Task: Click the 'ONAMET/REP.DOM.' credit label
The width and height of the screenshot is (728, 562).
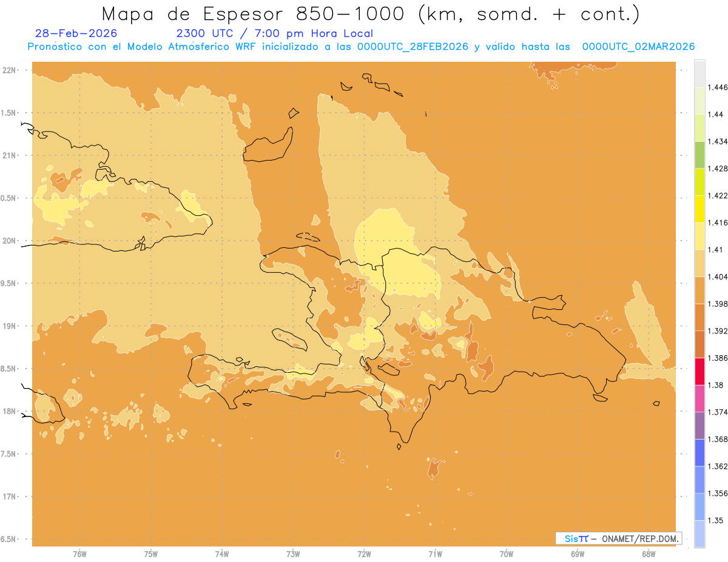Action: (x=640, y=538)
